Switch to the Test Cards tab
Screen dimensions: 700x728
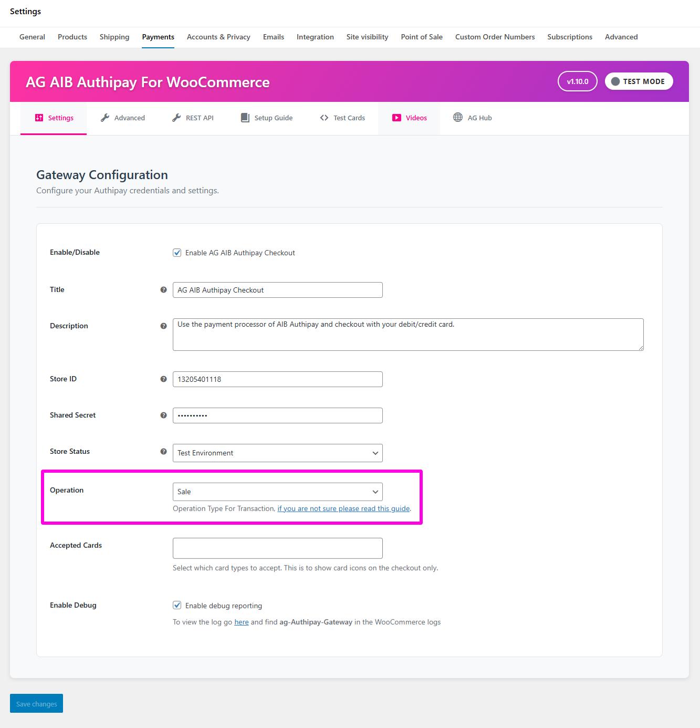(342, 118)
